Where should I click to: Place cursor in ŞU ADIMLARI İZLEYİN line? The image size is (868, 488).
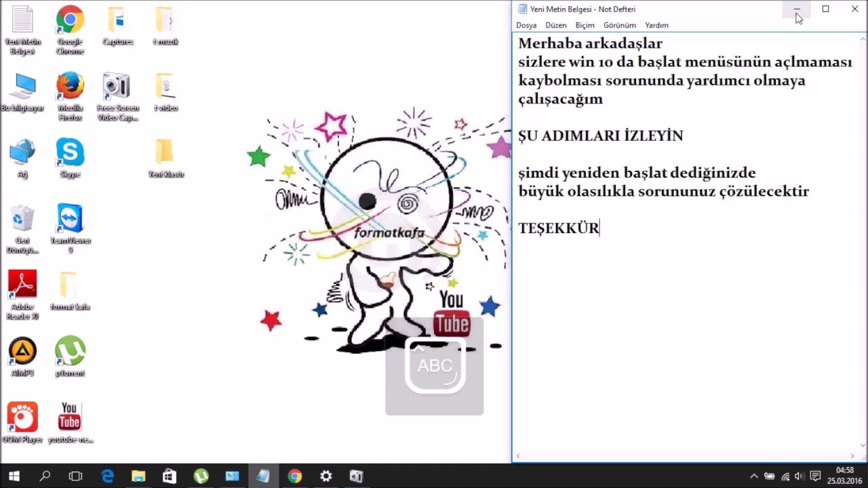click(x=600, y=136)
